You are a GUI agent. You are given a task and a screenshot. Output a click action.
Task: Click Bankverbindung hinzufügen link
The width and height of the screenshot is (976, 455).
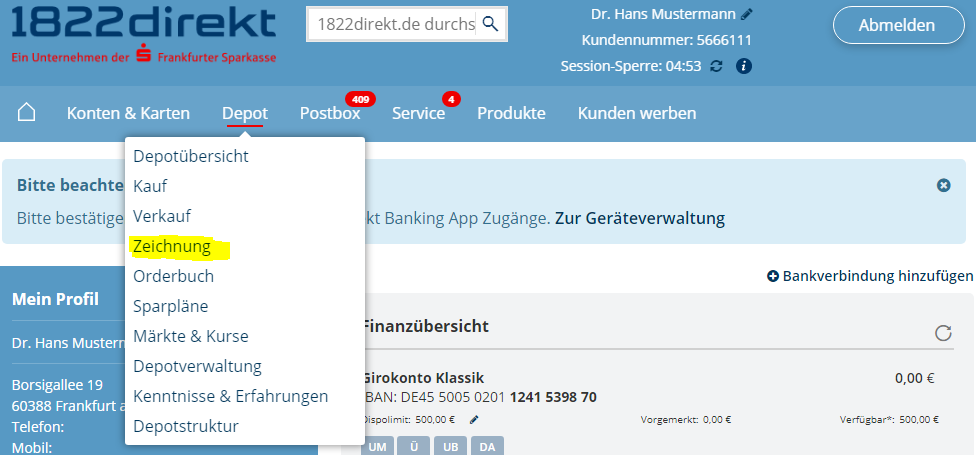point(869,275)
